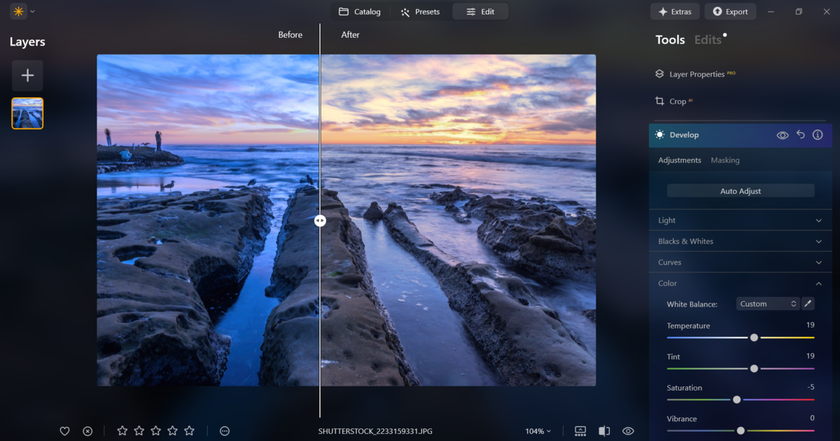This screenshot has height=441, width=840.
Task: Toggle original preview eye in bottom bar
Action: click(x=628, y=431)
